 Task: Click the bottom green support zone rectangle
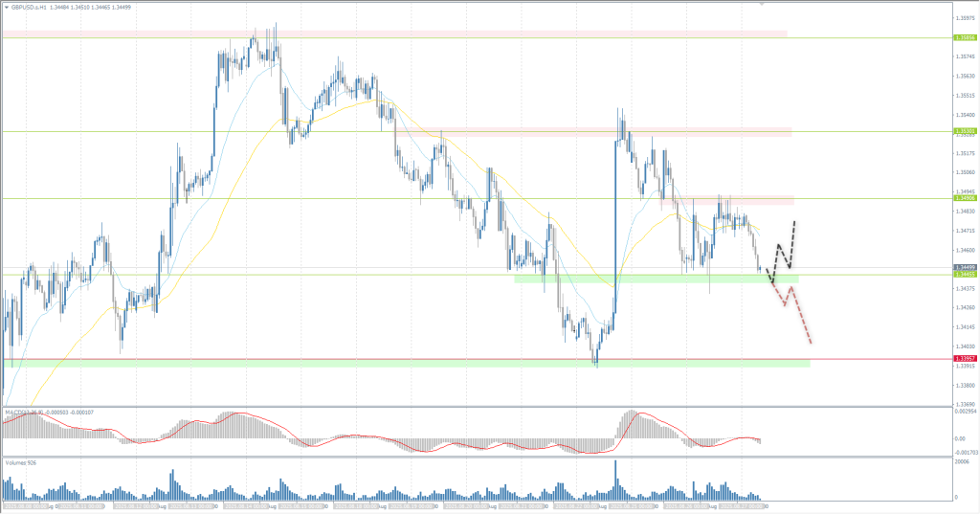[x=383, y=363]
